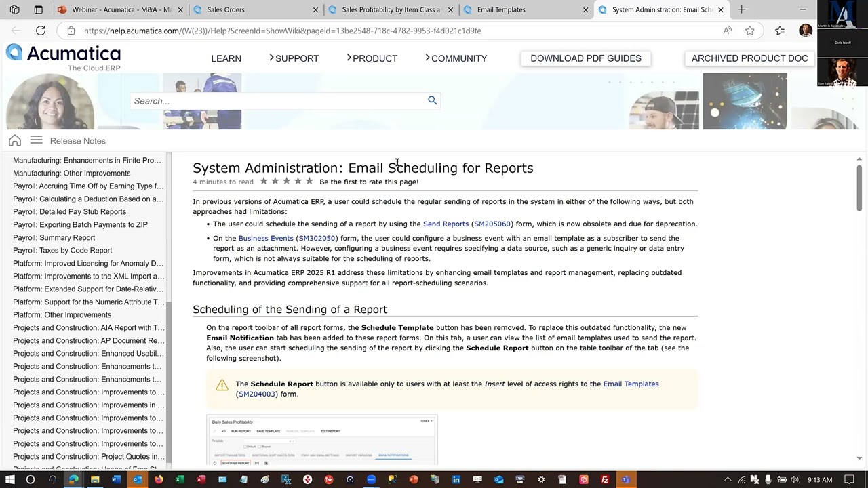
Task: Expand the PRODUCT menu
Action: 372,58
